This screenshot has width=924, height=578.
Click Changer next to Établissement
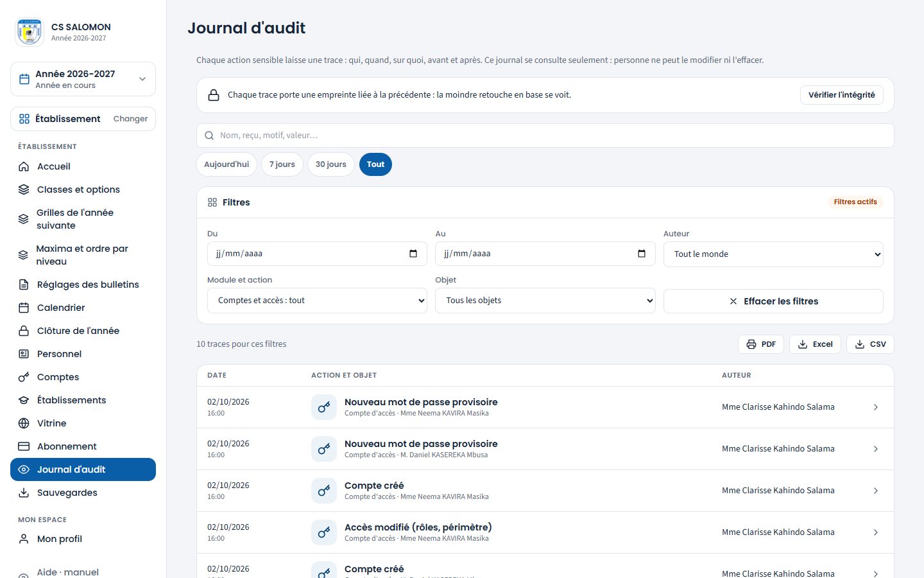coord(130,119)
